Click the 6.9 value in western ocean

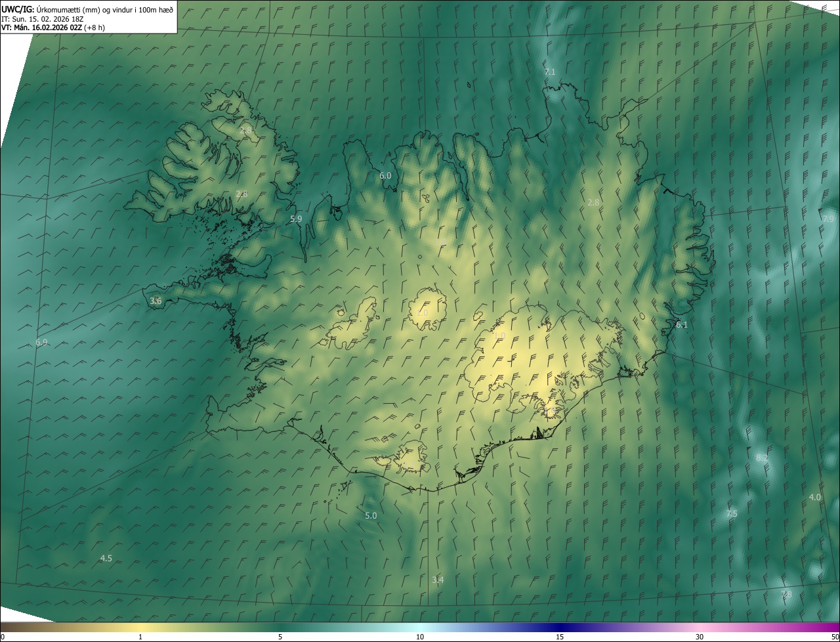(41, 342)
